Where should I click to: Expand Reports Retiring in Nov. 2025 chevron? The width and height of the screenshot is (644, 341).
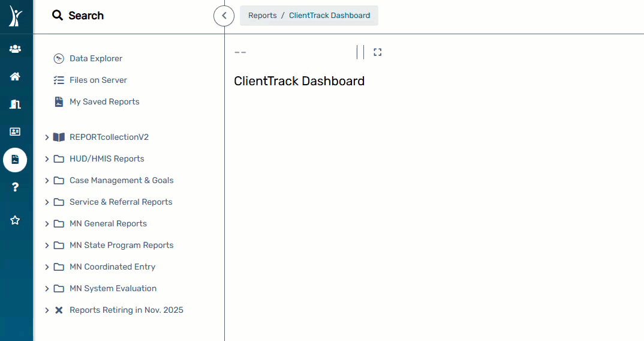[x=47, y=310]
